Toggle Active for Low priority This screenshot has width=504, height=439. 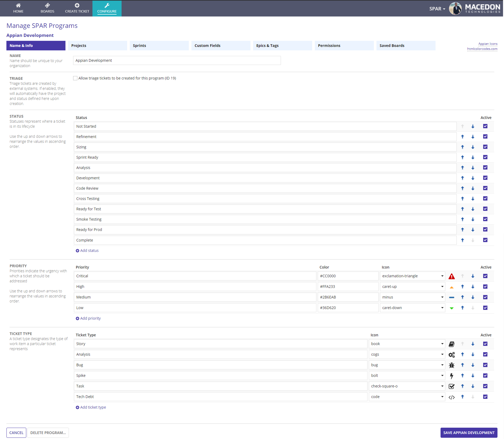(485, 308)
